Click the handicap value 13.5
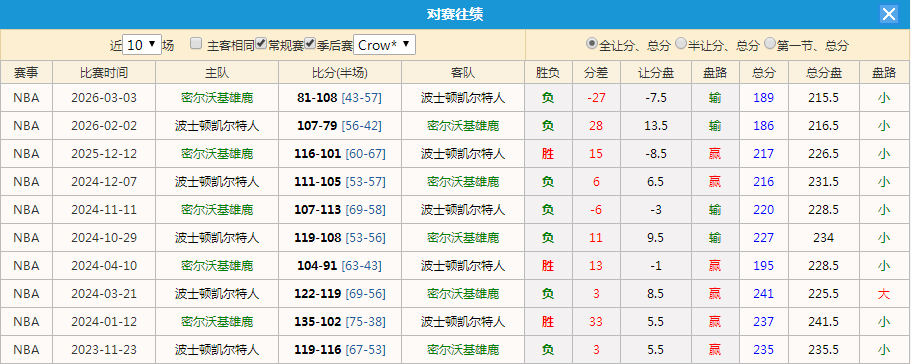The width and height of the screenshot is (911, 364). point(656,125)
